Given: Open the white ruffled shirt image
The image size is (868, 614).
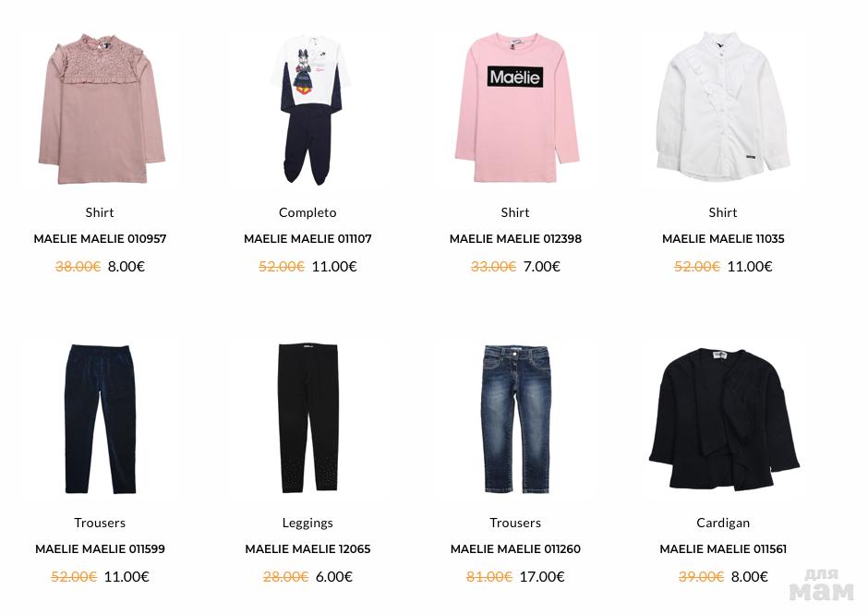Looking at the screenshot, I should [723, 107].
